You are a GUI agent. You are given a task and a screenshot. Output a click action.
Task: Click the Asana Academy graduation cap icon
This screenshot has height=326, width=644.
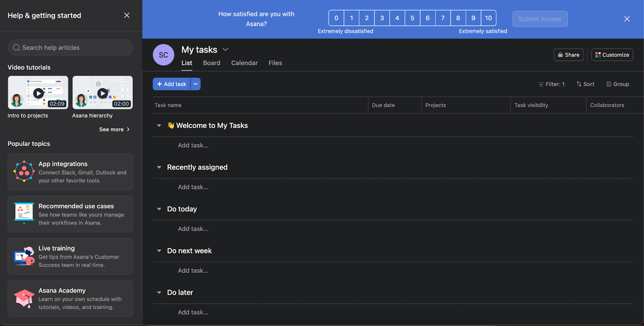pos(24,298)
